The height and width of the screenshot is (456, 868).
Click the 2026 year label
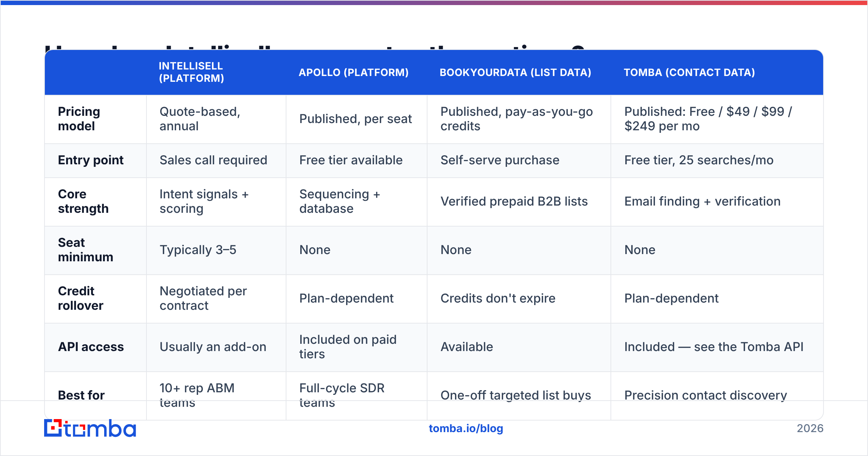[x=810, y=428]
